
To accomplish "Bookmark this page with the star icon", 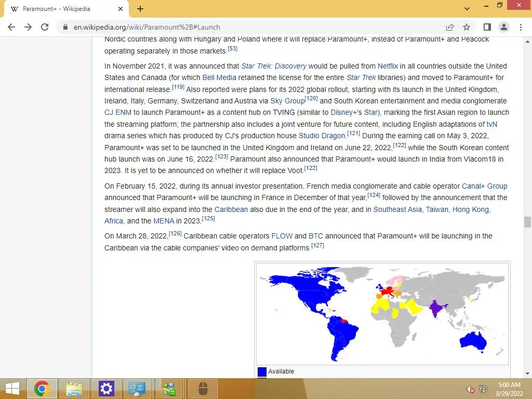I will 467,27.
